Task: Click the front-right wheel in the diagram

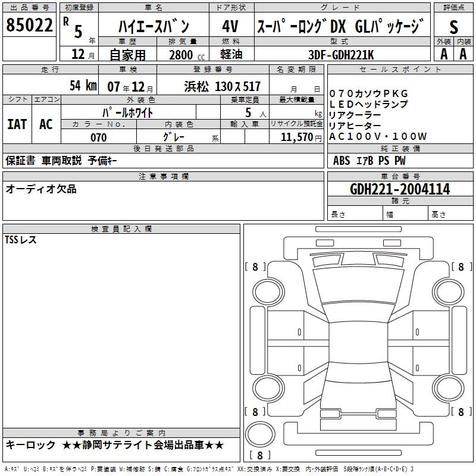Action: [x=449, y=292]
